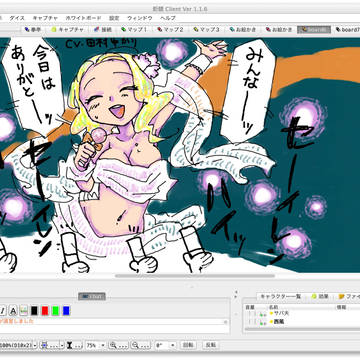Pick the blue color swatch

pyautogui.click(x=66, y=311)
